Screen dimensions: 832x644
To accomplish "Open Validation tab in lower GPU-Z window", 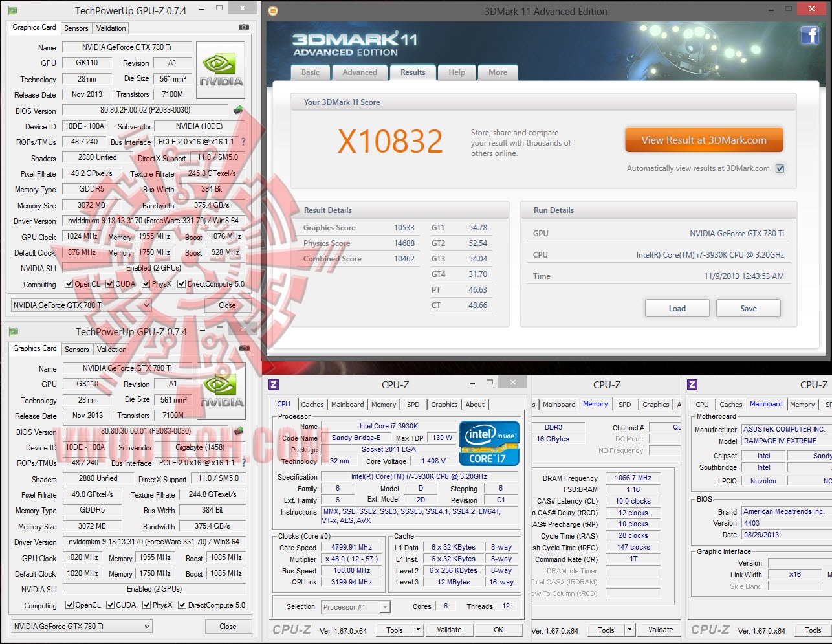I will (111, 350).
